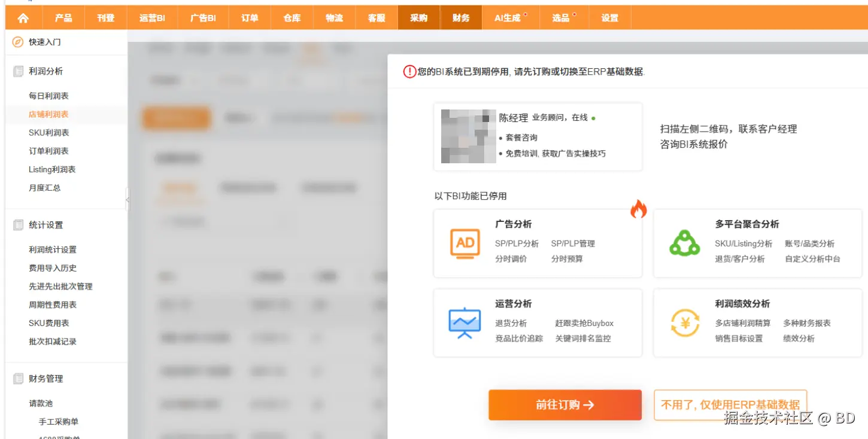Open the 物流 menu
This screenshot has height=439, width=868.
point(335,18)
